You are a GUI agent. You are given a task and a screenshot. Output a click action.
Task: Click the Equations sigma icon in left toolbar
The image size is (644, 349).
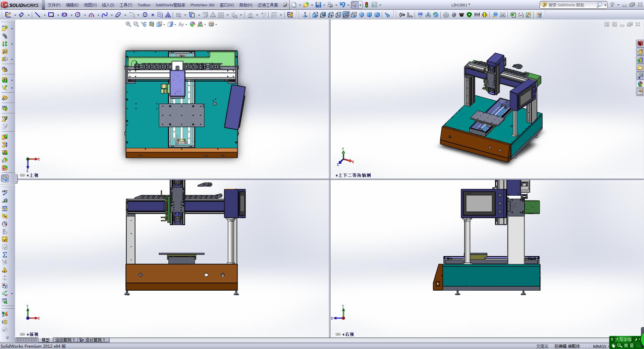click(5, 255)
